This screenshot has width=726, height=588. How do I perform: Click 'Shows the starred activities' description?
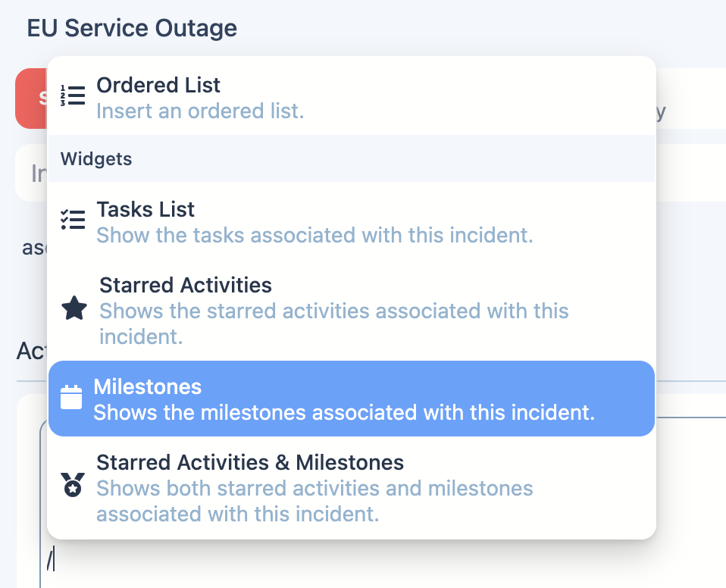pos(334,324)
